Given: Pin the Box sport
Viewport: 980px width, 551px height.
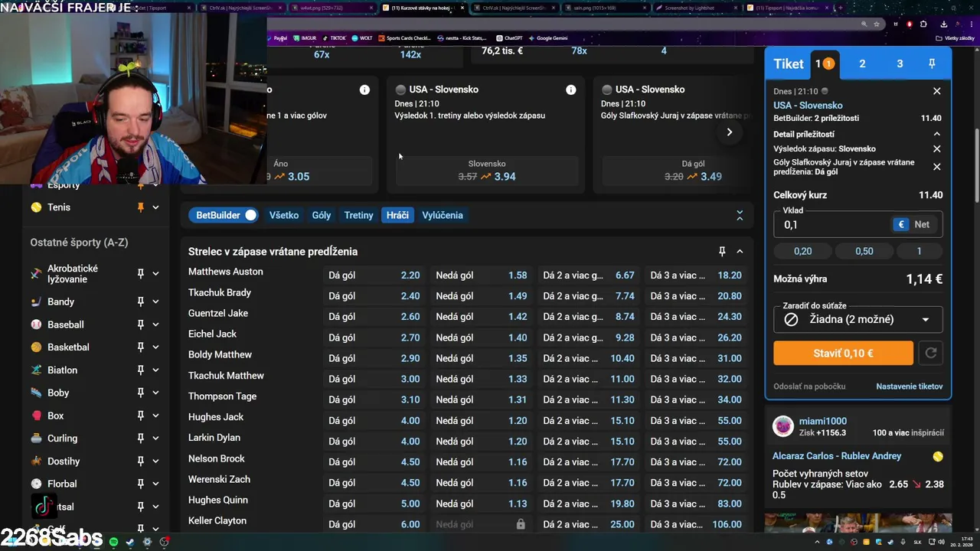Looking at the screenshot, I should [x=140, y=416].
